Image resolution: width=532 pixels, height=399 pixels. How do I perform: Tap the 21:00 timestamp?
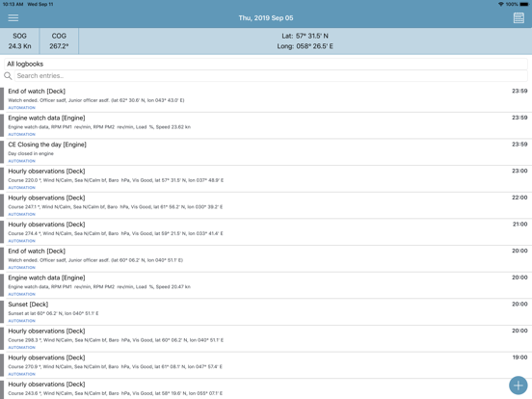tap(519, 224)
